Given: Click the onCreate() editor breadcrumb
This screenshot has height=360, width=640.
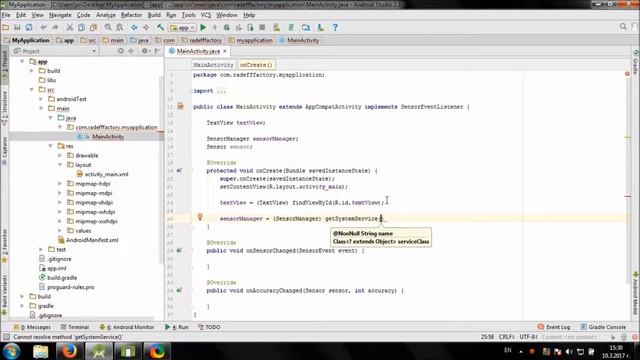Looking at the screenshot, I should point(256,65).
